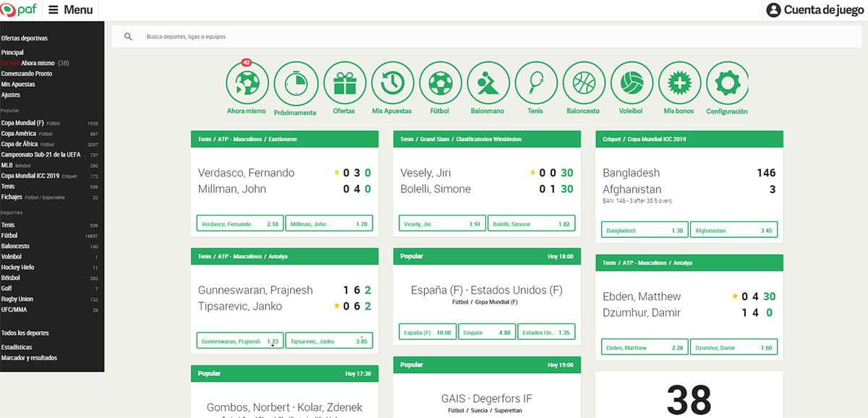Open Ajustes in sidebar
868x418 pixels.
point(11,95)
